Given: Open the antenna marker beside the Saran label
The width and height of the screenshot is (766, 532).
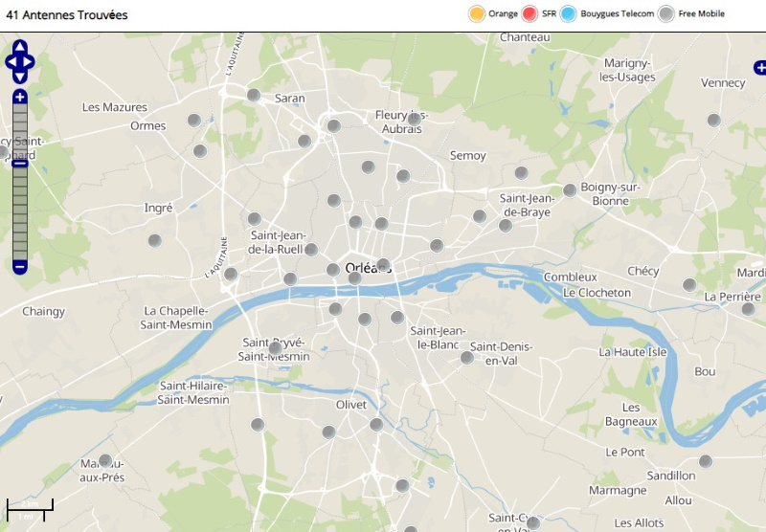Looking at the screenshot, I should click(x=254, y=95).
